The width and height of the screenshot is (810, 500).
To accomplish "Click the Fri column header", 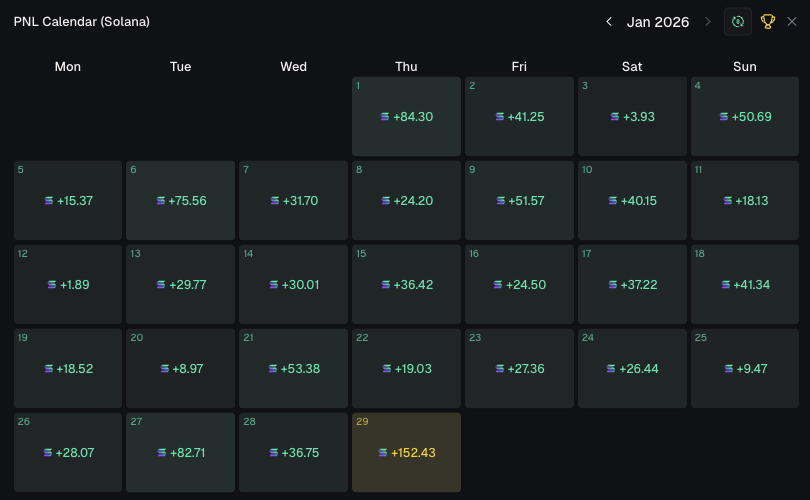I will tap(519, 67).
